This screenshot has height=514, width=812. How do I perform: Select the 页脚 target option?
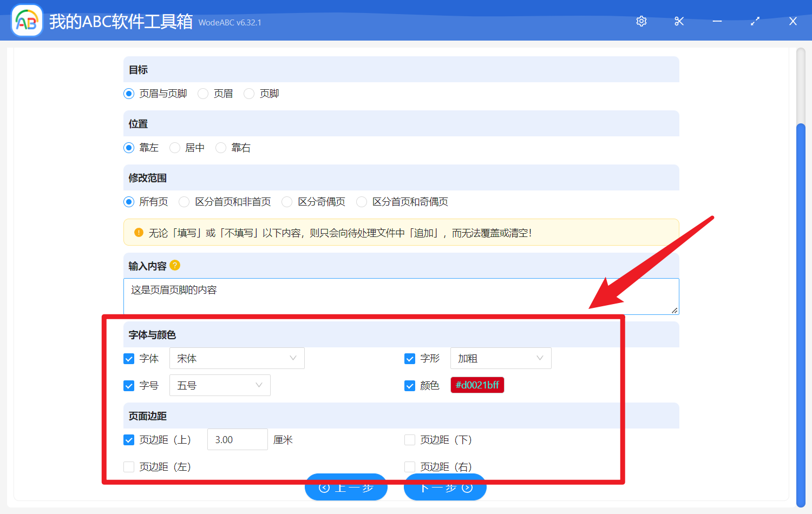click(x=249, y=93)
